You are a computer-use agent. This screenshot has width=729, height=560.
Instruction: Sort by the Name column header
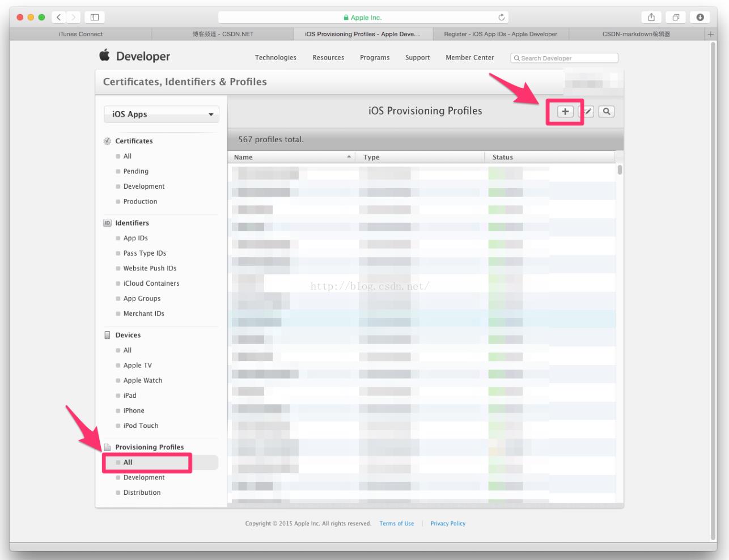[x=291, y=157]
